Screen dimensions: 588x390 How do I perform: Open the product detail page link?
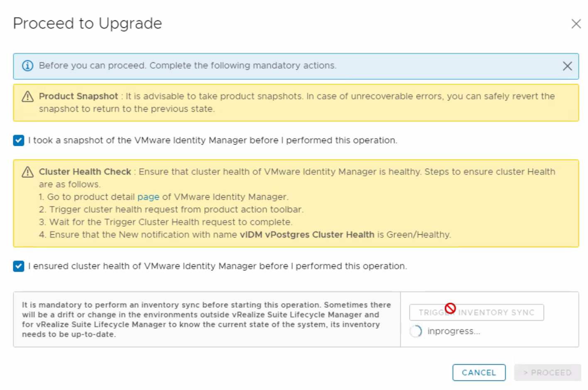[148, 197]
